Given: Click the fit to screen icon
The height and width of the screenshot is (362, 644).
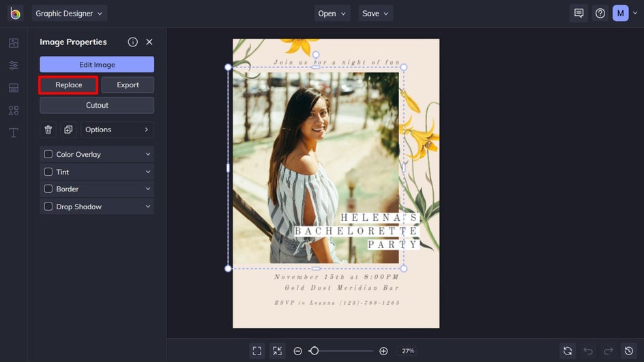Looking at the screenshot, I should coord(257,351).
